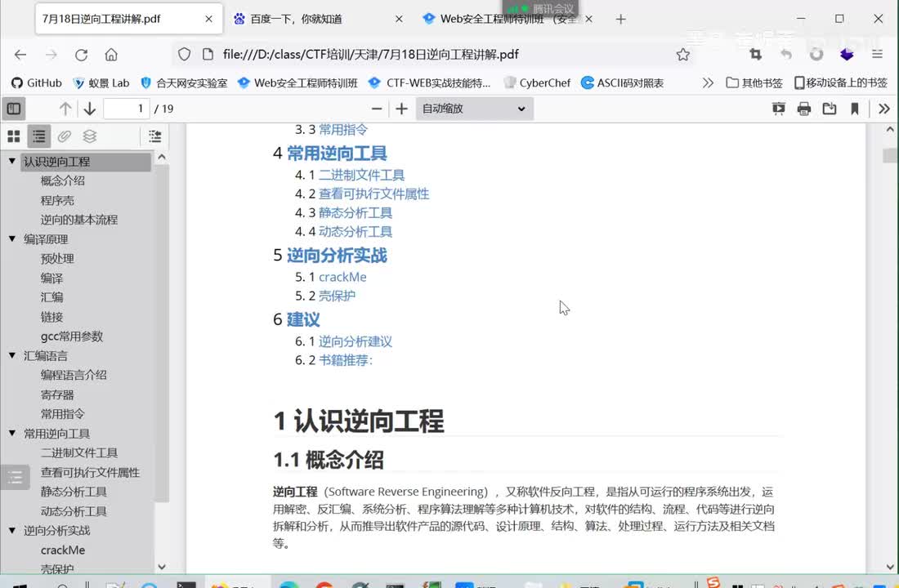The height and width of the screenshot is (588, 899).
Task: Open the CyberChef bookmark
Action: (537, 83)
